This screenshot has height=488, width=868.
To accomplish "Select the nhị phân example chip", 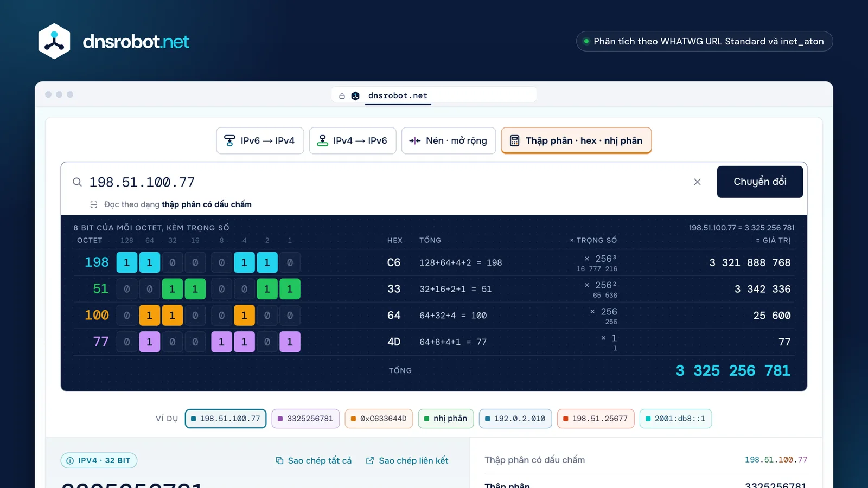I will pyautogui.click(x=446, y=419).
